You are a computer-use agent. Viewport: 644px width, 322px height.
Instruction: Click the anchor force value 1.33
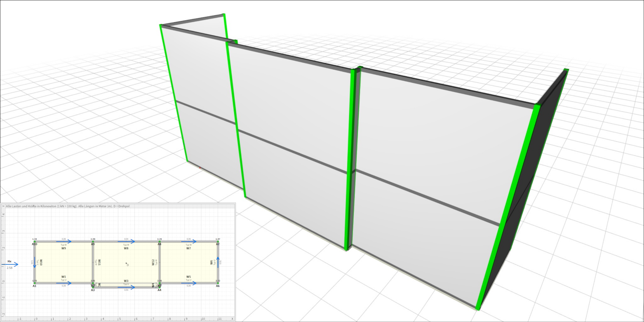[x=35, y=239]
